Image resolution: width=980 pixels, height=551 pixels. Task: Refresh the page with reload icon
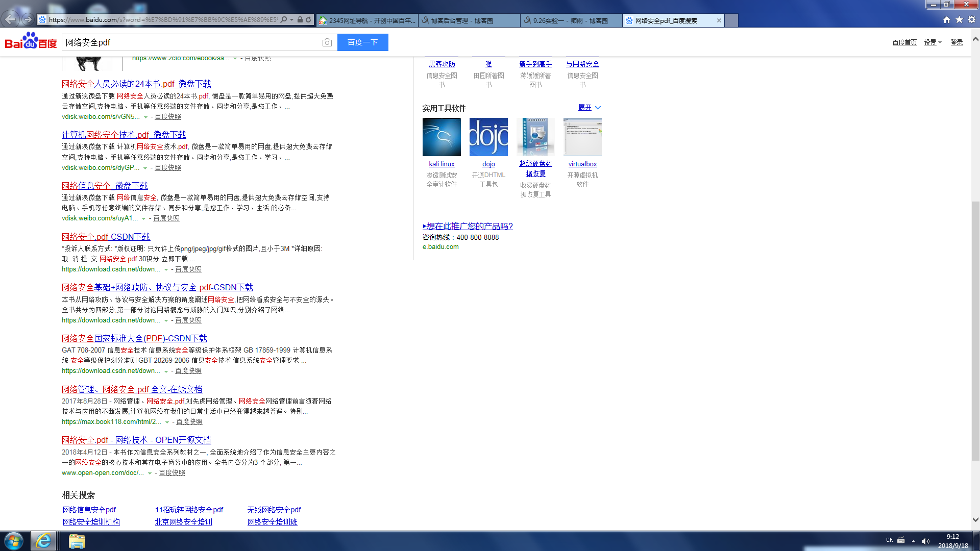pos(308,20)
